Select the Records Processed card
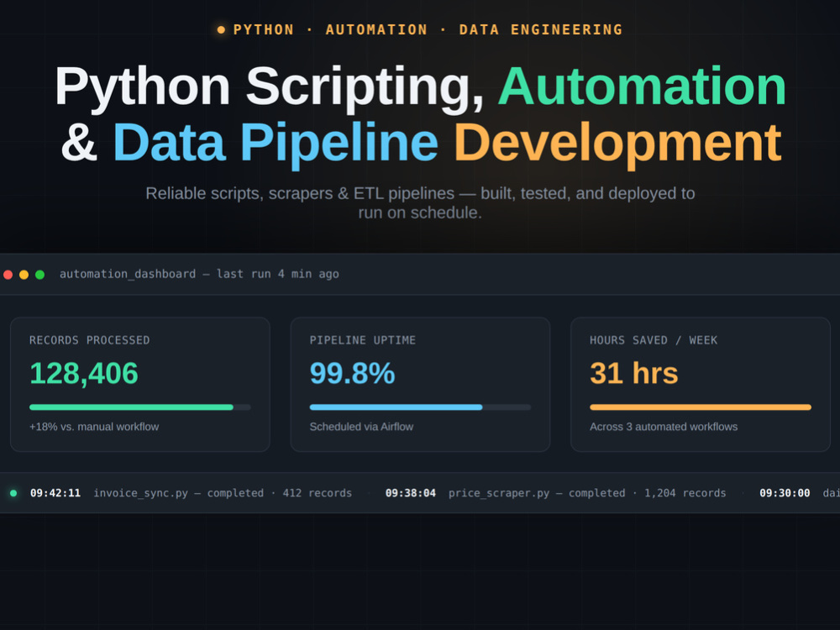The width and height of the screenshot is (840, 630). [139, 384]
